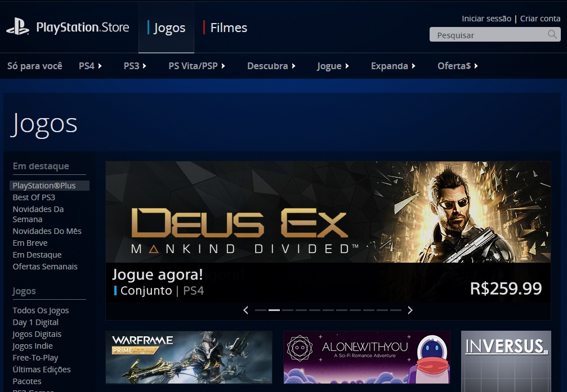This screenshot has height=392, width=567.
Task: Select the last carousel indicator dash
Action: (396, 310)
